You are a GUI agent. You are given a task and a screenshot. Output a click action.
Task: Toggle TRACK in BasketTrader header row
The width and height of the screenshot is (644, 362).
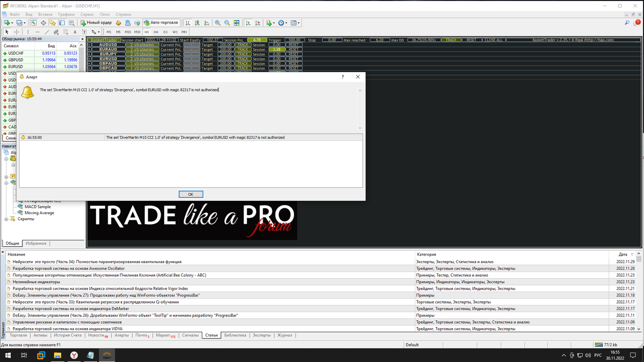click(x=451, y=40)
